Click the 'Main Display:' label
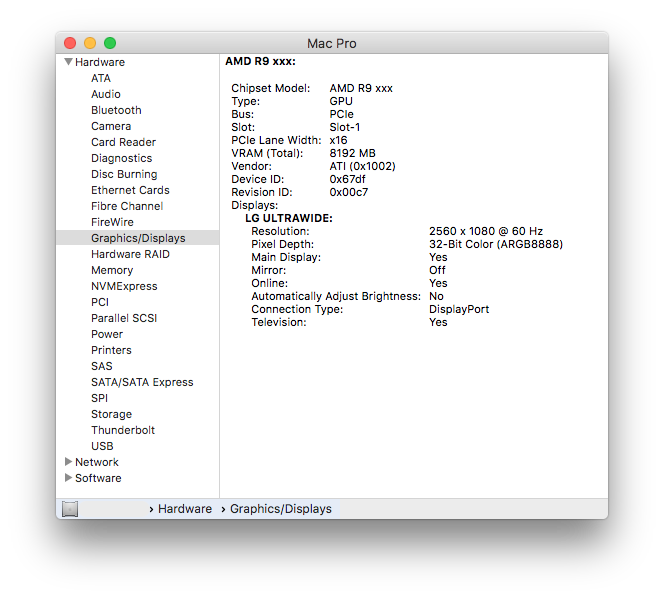Screen dimensions: 664x599 286,257
